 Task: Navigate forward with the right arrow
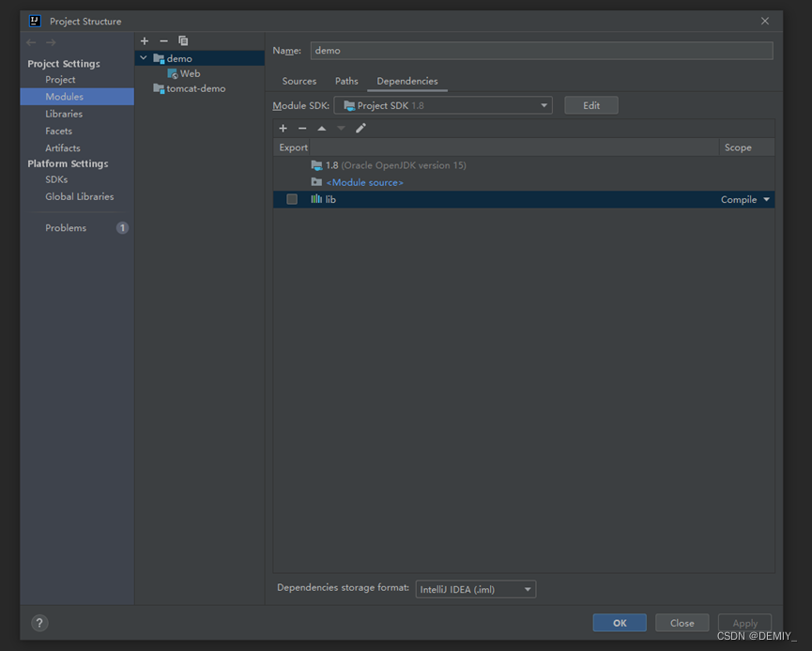(x=51, y=42)
